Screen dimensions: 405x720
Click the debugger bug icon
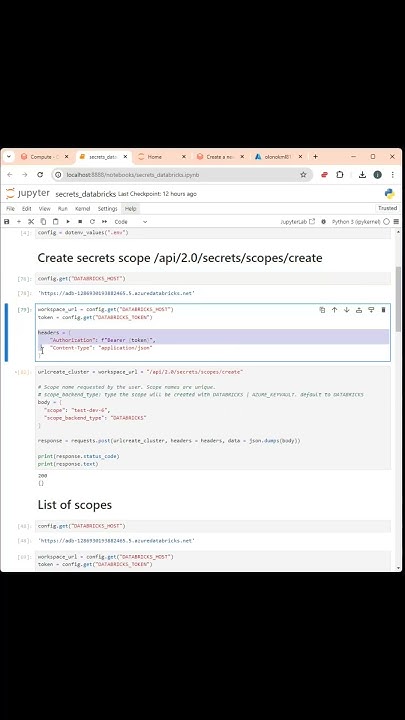click(324, 222)
